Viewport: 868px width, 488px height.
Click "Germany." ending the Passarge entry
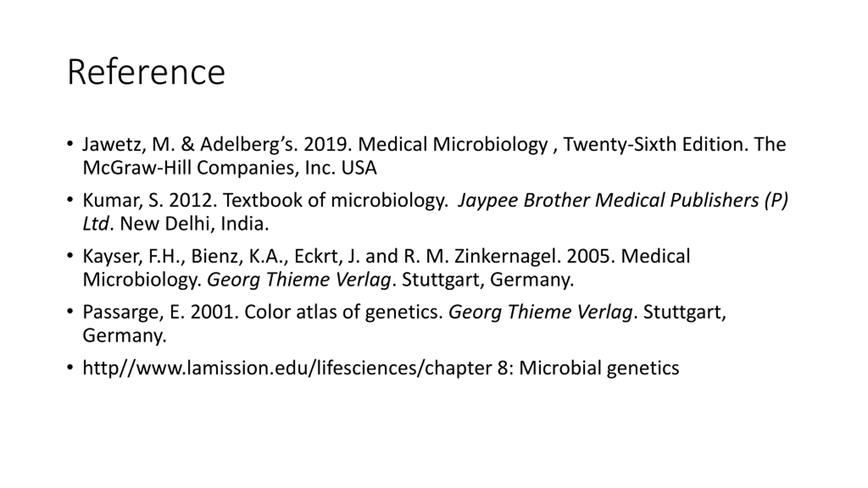(x=124, y=336)
